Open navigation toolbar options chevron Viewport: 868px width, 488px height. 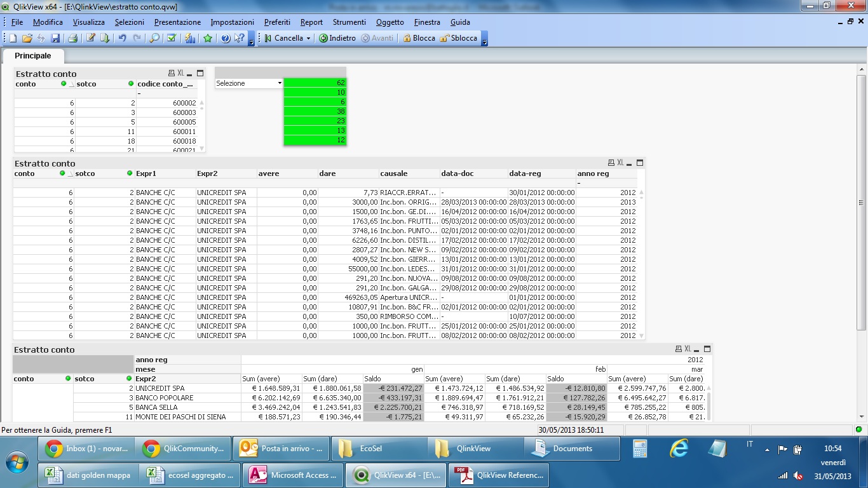[484, 38]
